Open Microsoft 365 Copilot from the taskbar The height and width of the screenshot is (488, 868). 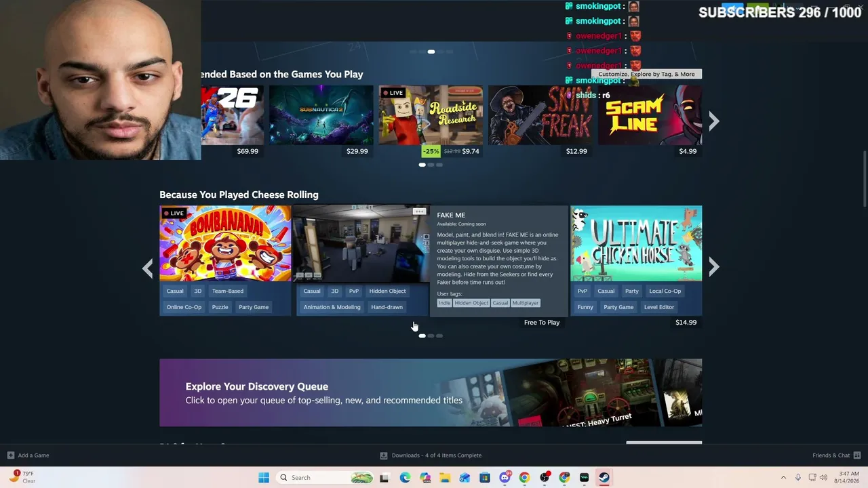click(x=425, y=478)
